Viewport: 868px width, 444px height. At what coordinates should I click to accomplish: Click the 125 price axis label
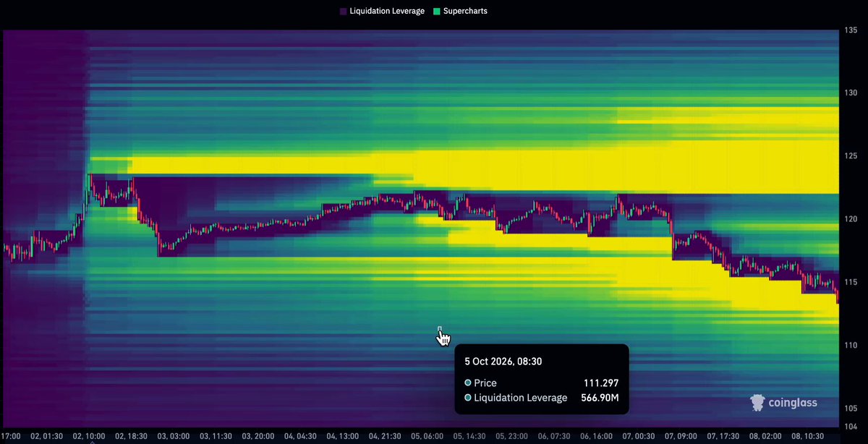pyautogui.click(x=850, y=156)
